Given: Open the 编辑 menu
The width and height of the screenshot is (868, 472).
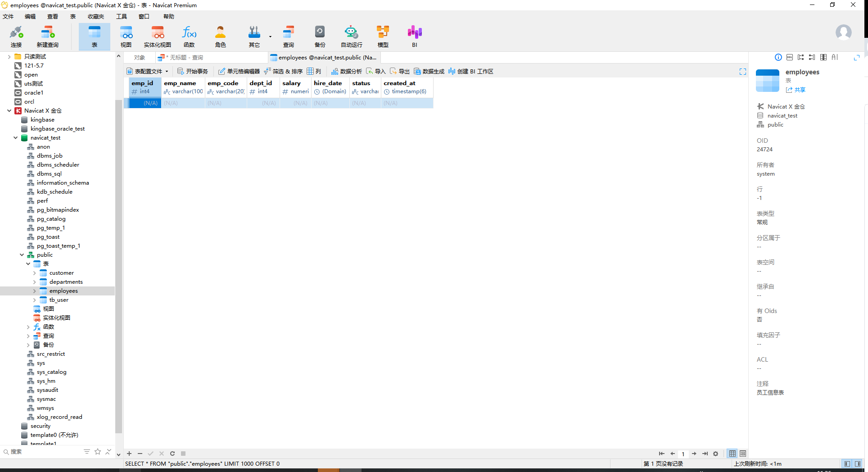Looking at the screenshot, I should tap(30, 17).
